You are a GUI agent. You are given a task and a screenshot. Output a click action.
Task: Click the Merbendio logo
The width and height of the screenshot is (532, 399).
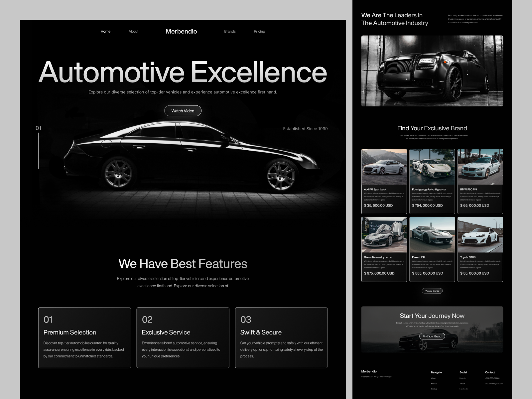(182, 31)
